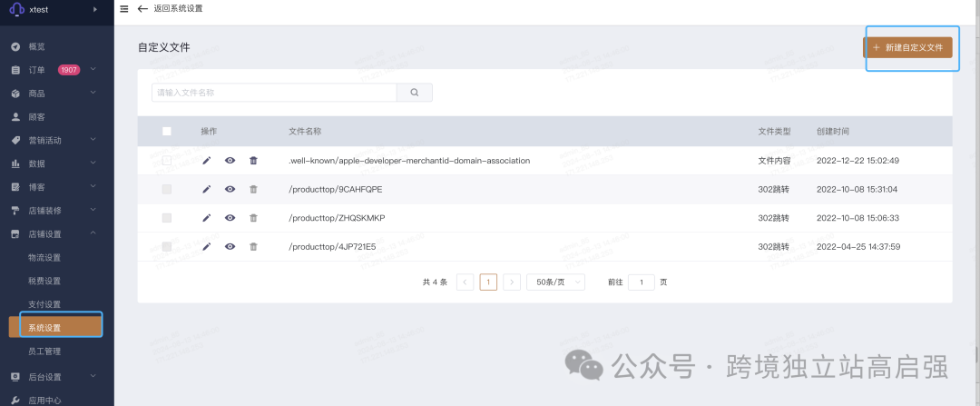This screenshot has height=406, width=980.
Task: Delete the apple-developer-merchantid file via its trash icon
Action: click(253, 161)
